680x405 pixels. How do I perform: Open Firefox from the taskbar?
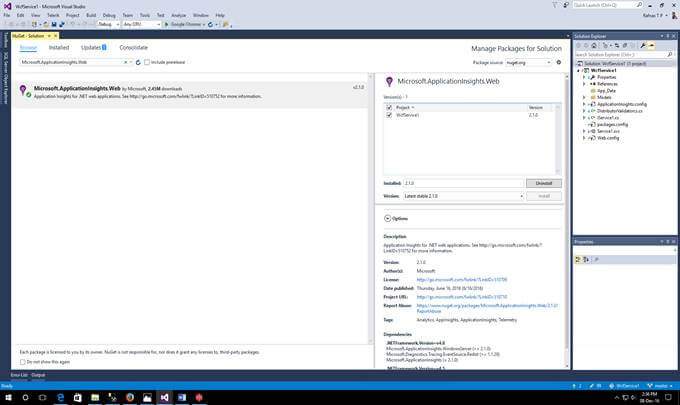[130, 397]
